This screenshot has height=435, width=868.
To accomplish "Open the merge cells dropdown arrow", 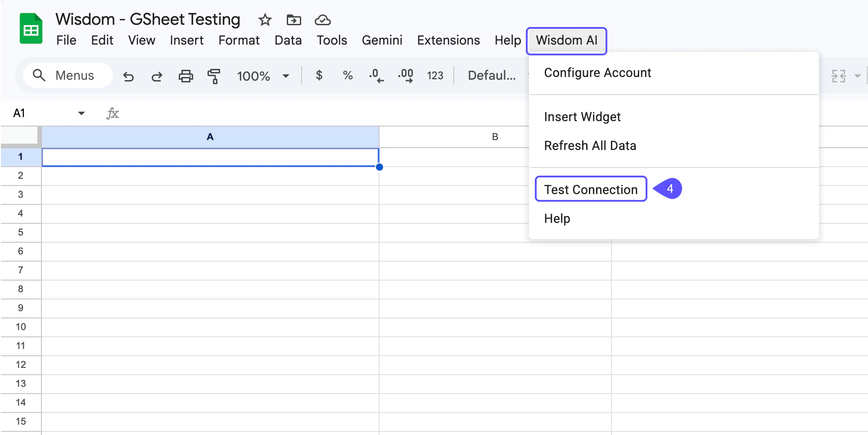I will [x=857, y=76].
